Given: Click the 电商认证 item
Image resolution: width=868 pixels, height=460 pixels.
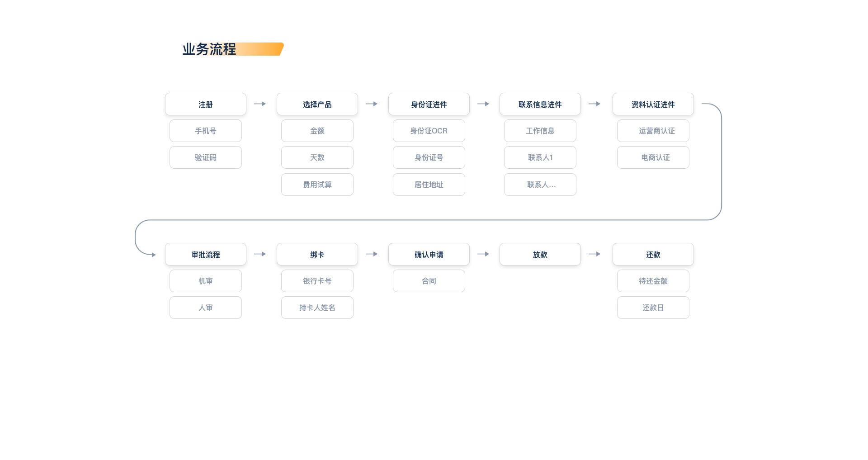Looking at the screenshot, I should pos(653,157).
